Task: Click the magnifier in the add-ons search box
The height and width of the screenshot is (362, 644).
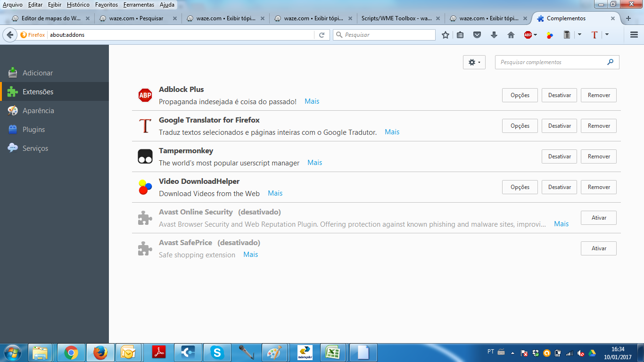Action: 611,62
